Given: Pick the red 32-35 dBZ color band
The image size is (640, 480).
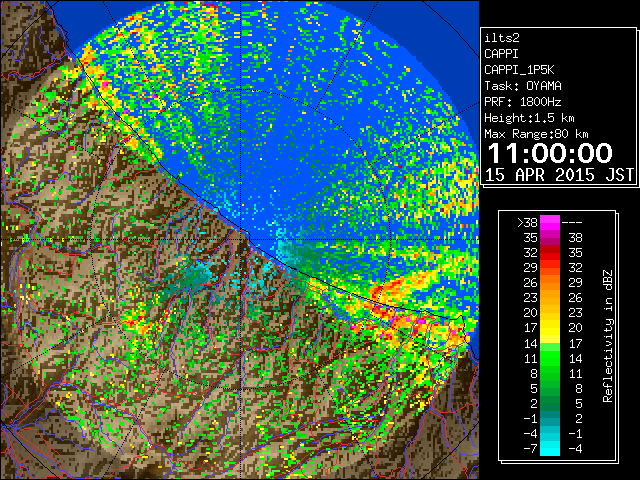Looking at the screenshot, I should point(550,253).
